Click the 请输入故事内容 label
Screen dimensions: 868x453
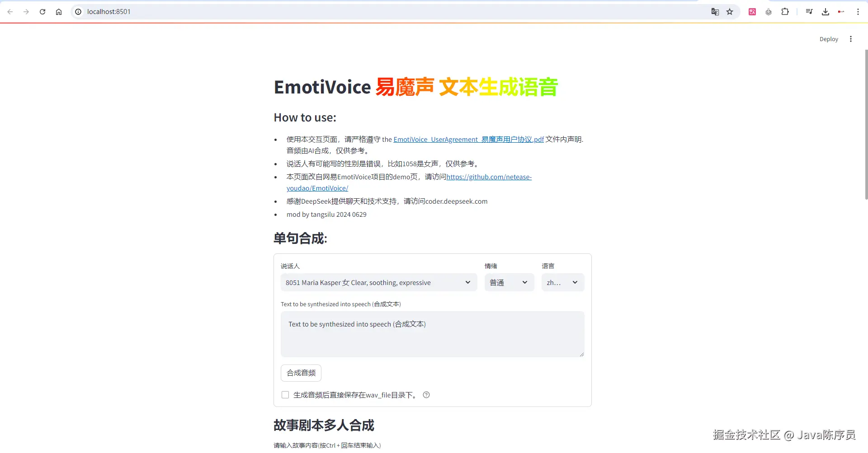[327, 445]
